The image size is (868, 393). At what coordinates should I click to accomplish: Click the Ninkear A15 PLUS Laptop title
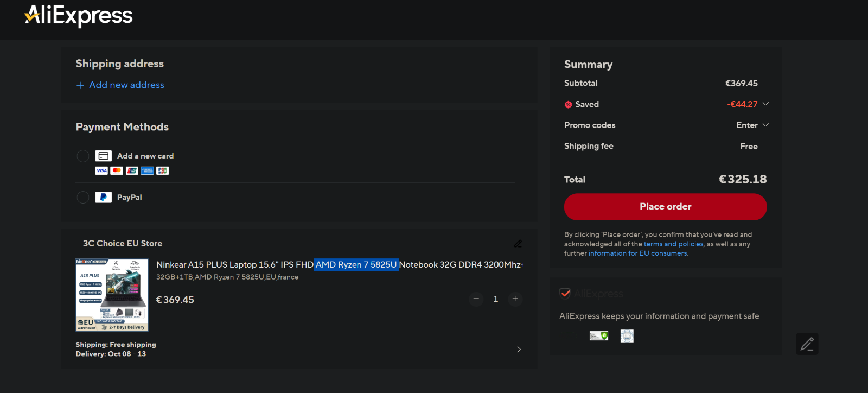coord(340,265)
